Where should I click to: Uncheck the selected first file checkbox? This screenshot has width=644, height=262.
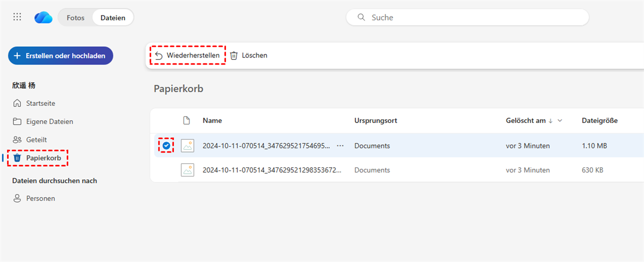(166, 145)
